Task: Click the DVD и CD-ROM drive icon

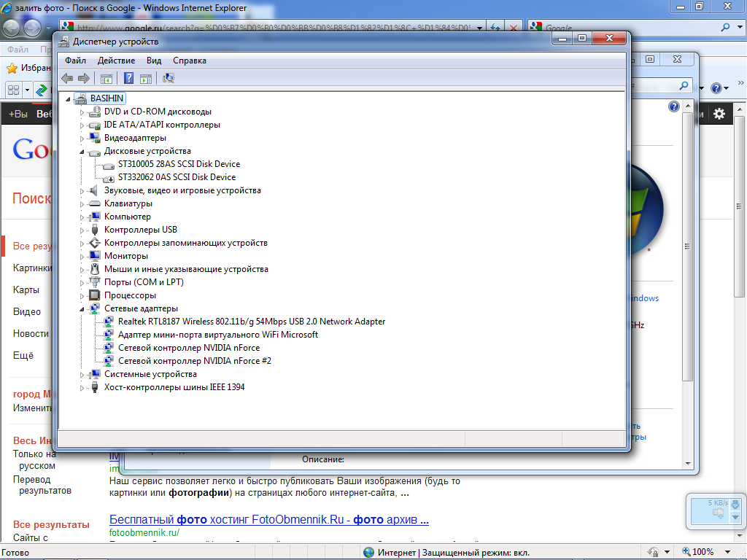Action: [x=95, y=112]
